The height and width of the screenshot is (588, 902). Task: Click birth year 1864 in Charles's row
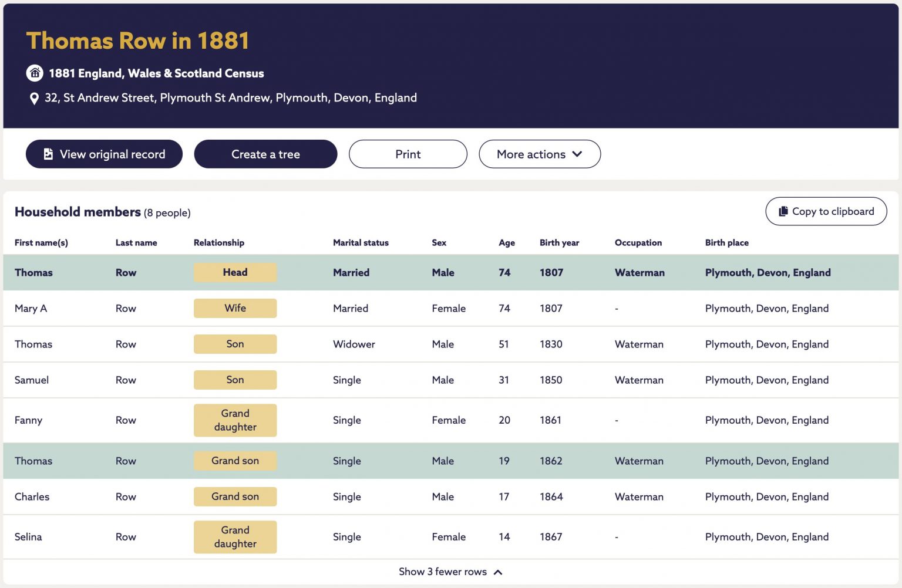pos(551,496)
